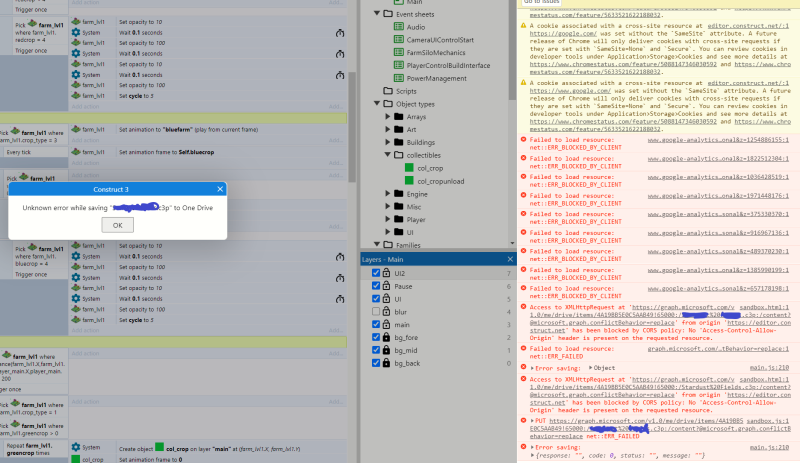Collapse the Object types folder
This screenshot has width=800, height=463.
pyautogui.click(x=377, y=104)
